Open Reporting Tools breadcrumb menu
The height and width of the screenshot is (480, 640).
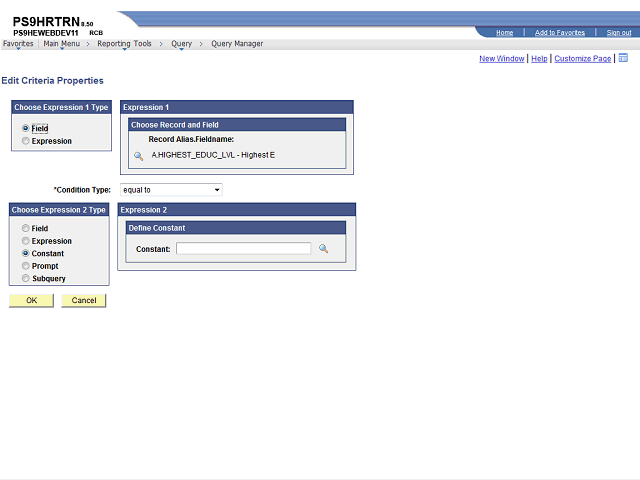point(124,44)
